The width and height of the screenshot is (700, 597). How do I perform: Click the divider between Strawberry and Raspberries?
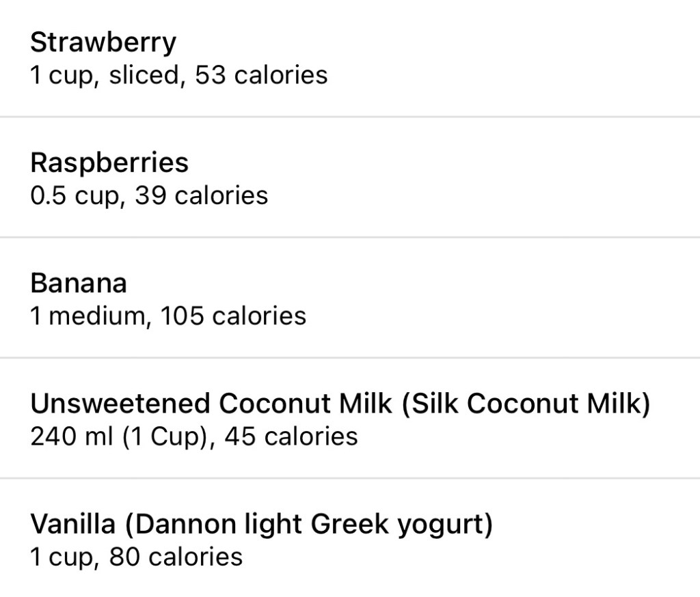(x=350, y=117)
